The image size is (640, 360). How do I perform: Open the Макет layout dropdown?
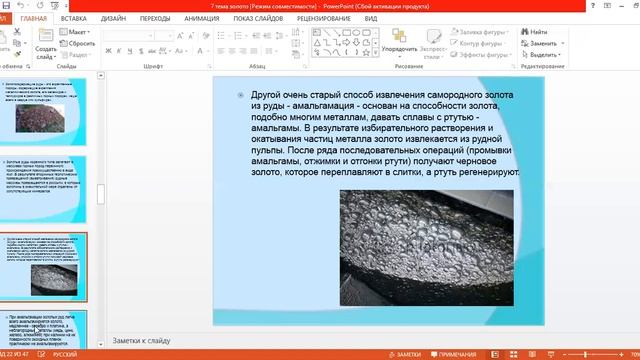(x=75, y=32)
